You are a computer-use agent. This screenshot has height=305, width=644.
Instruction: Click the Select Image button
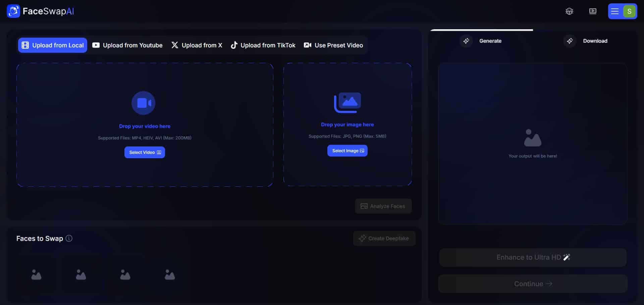pos(347,150)
